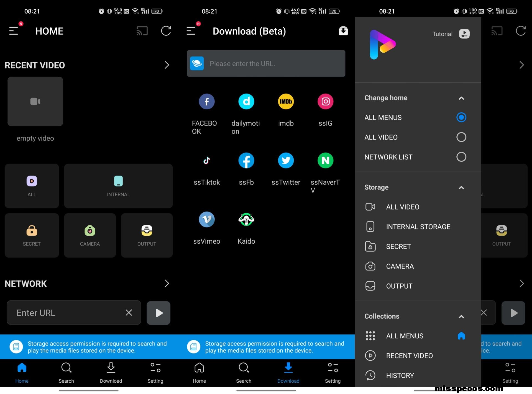Select NETWORK LIST radio button

pyautogui.click(x=461, y=157)
